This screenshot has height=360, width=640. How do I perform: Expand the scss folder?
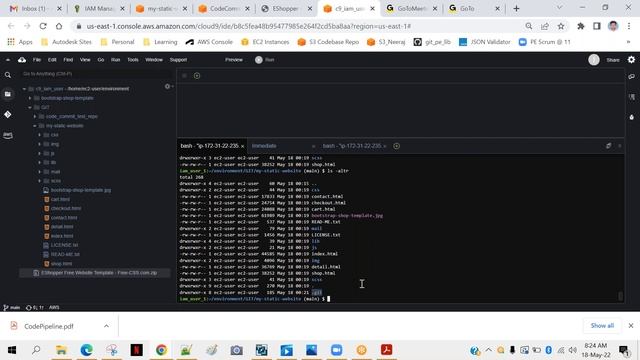pyautogui.click(x=40, y=181)
